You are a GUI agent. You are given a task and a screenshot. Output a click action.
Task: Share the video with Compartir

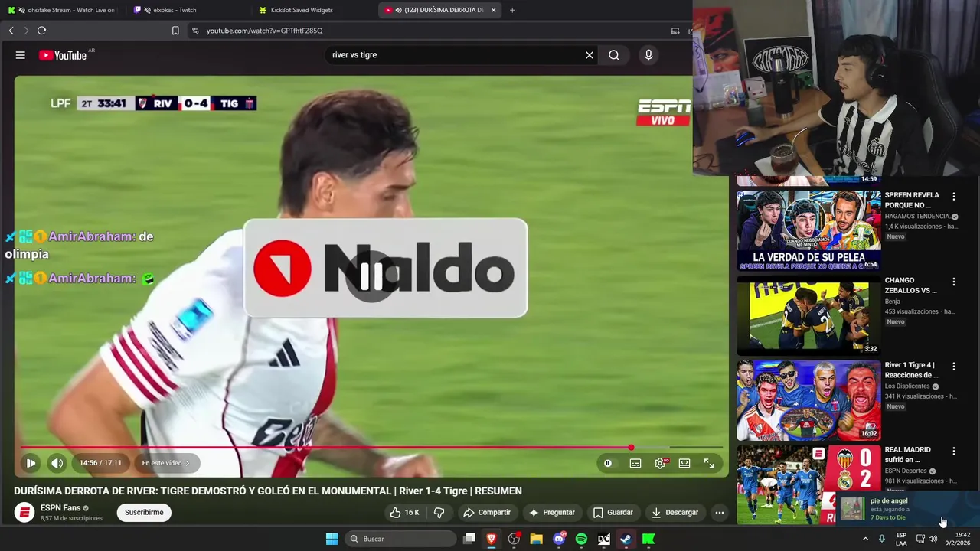487,512
